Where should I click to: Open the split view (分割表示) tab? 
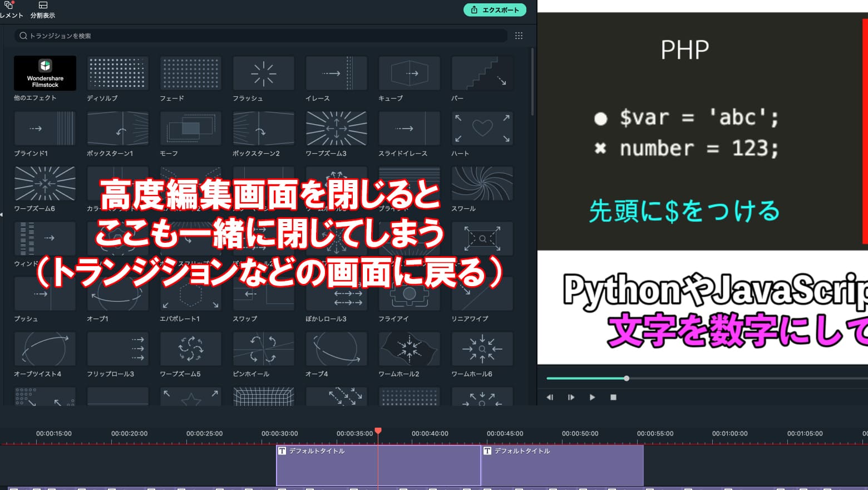pyautogui.click(x=43, y=10)
